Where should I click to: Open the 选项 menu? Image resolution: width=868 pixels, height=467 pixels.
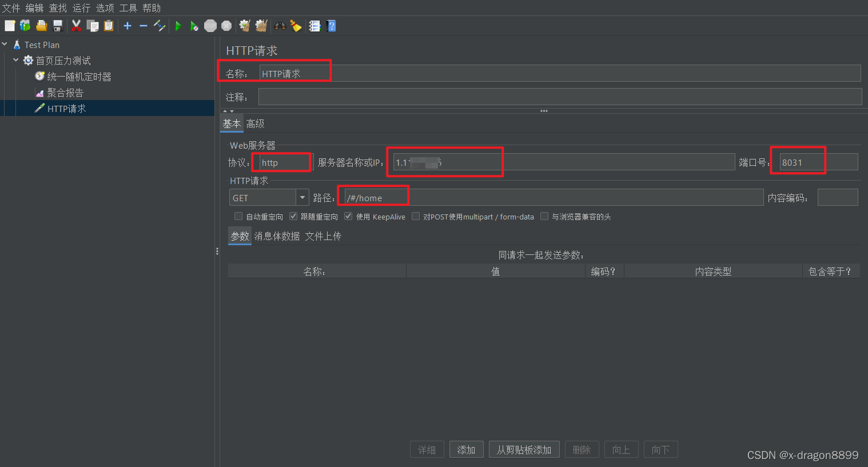105,8
